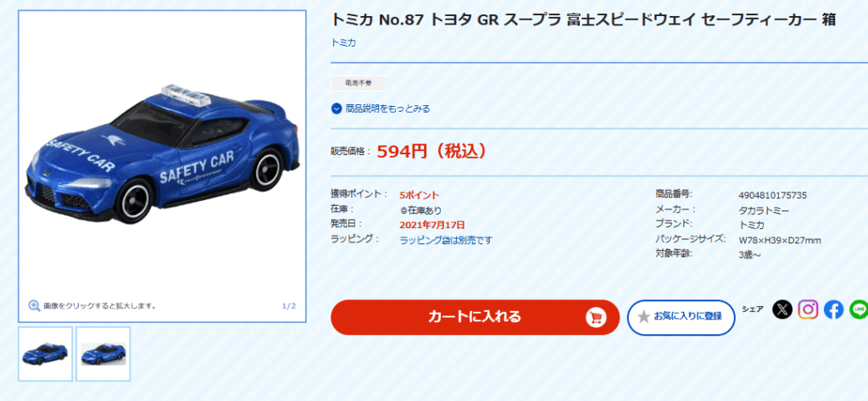This screenshot has width=868, height=401.
Task: Click お気に入りに登録 button
Action: (681, 317)
